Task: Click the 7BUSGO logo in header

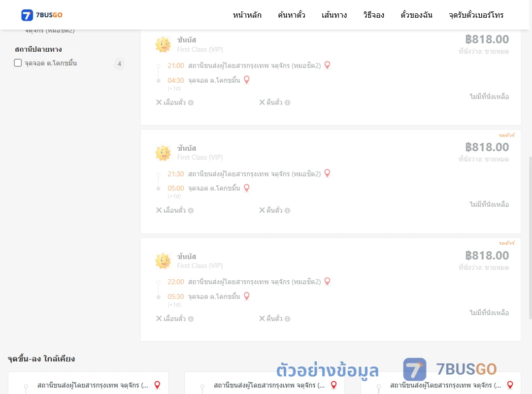Action: coord(42,15)
